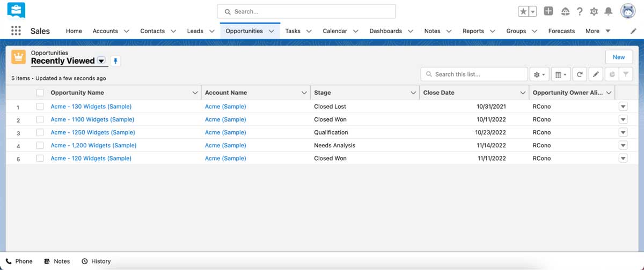The height and width of the screenshot is (270, 644).
Task: Refresh the opportunities list
Action: [580, 74]
